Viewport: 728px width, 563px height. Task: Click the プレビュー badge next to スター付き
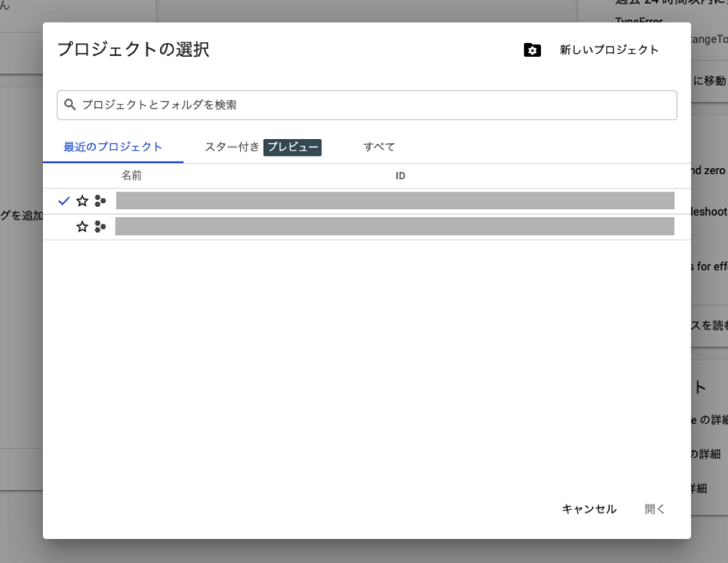292,147
